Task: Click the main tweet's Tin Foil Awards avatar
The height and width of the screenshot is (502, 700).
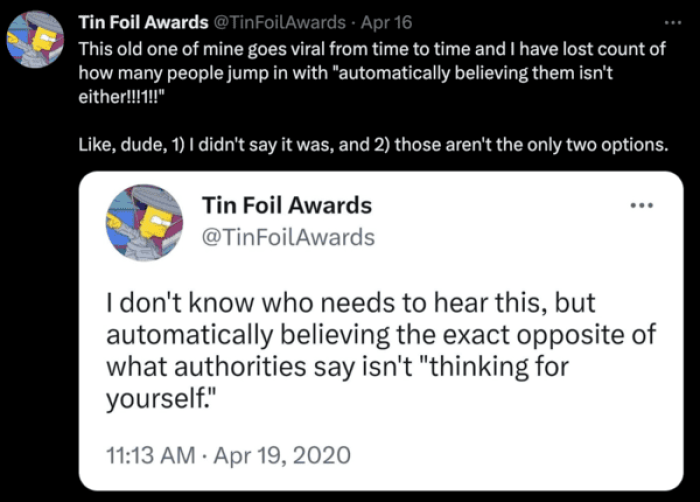Action: pyautogui.click(x=36, y=40)
